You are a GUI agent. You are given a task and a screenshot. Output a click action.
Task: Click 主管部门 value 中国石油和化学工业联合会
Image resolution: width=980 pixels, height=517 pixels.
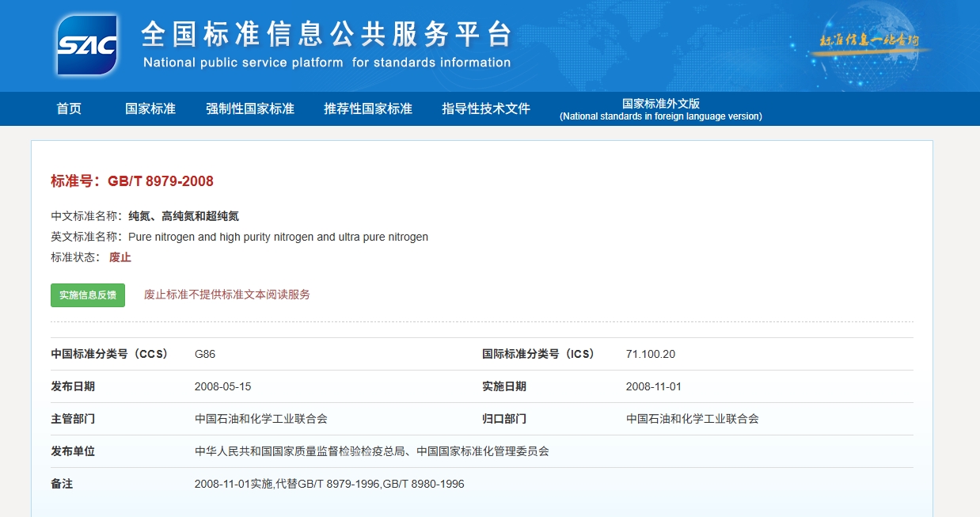(261, 419)
